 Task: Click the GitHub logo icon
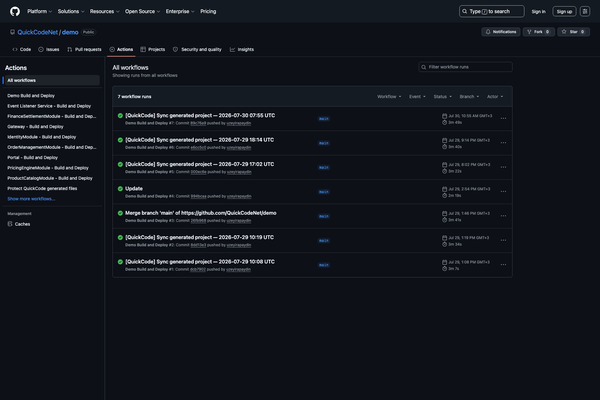[15, 11]
